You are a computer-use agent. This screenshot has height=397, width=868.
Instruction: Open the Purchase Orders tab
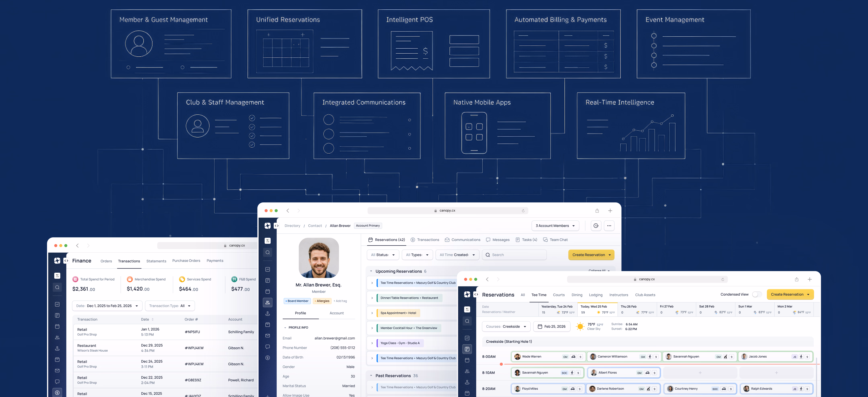pos(186,261)
